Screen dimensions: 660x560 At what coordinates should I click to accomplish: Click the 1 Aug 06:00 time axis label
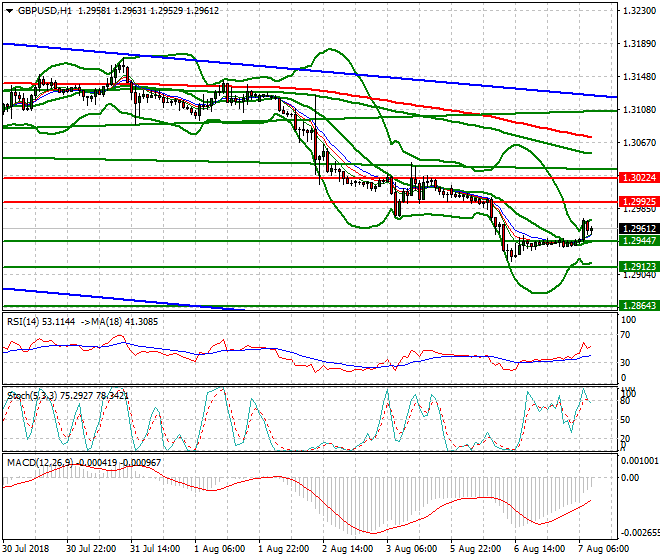coord(220,551)
